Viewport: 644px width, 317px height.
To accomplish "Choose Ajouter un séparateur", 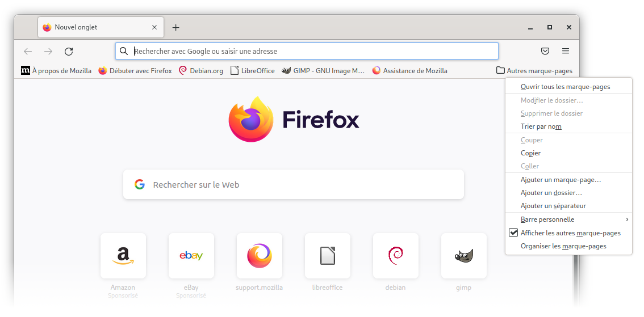I will pyautogui.click(x=569, y=206).
